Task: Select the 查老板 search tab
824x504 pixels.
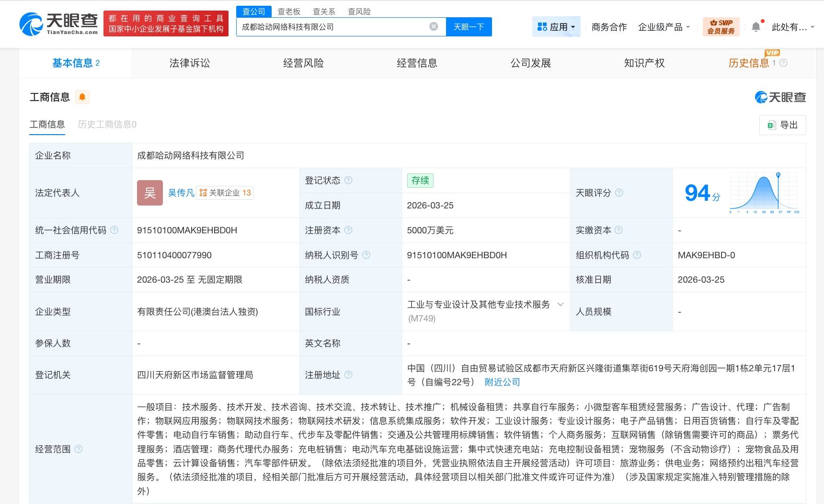Action: click(289, 11)
